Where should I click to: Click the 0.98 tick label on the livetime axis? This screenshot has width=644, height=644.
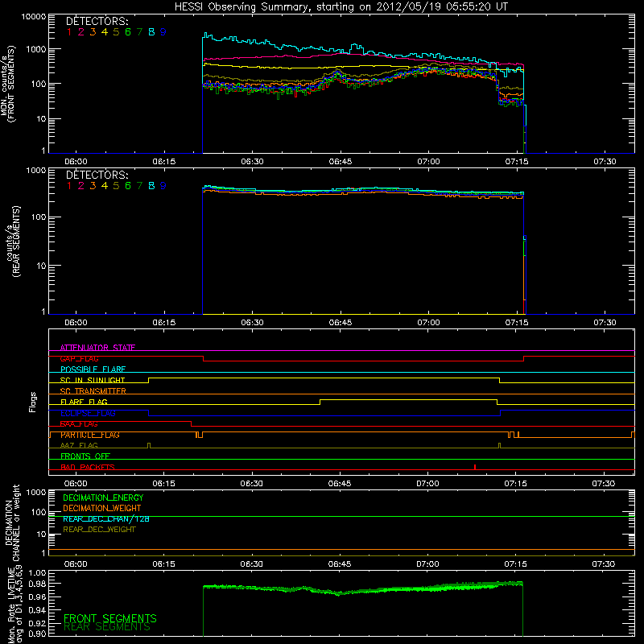point(37,584)
